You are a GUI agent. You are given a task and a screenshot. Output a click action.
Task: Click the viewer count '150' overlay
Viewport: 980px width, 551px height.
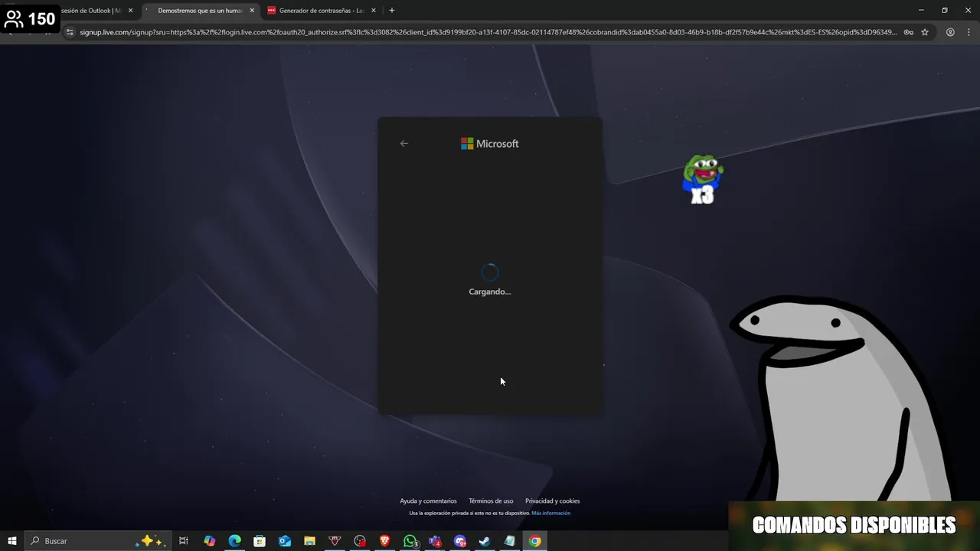[30, 18]
